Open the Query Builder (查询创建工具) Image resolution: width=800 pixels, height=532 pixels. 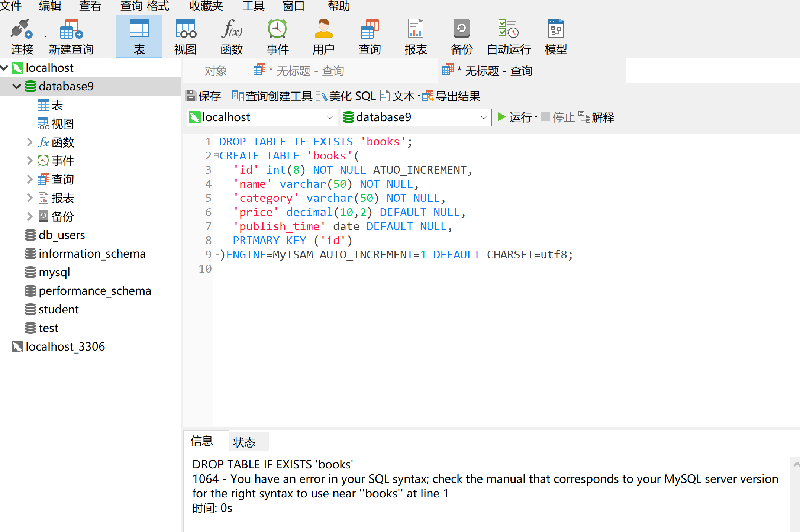[x=272, y=96]
